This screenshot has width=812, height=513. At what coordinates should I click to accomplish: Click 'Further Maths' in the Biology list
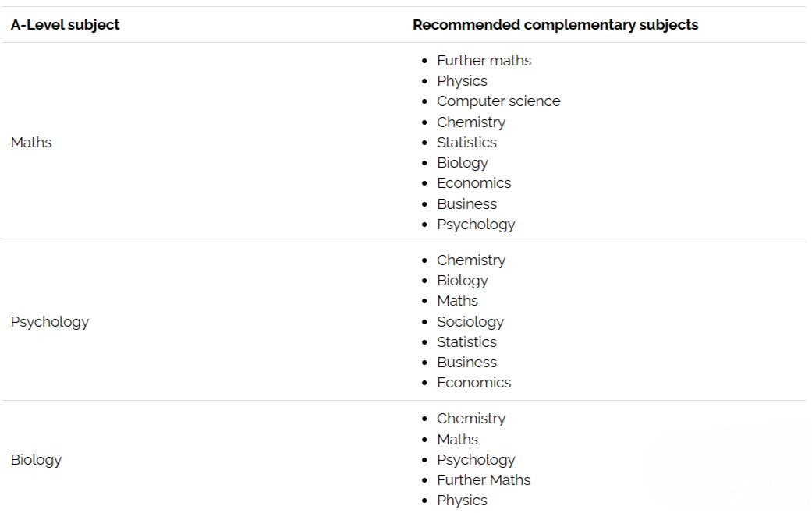[484, 480]
